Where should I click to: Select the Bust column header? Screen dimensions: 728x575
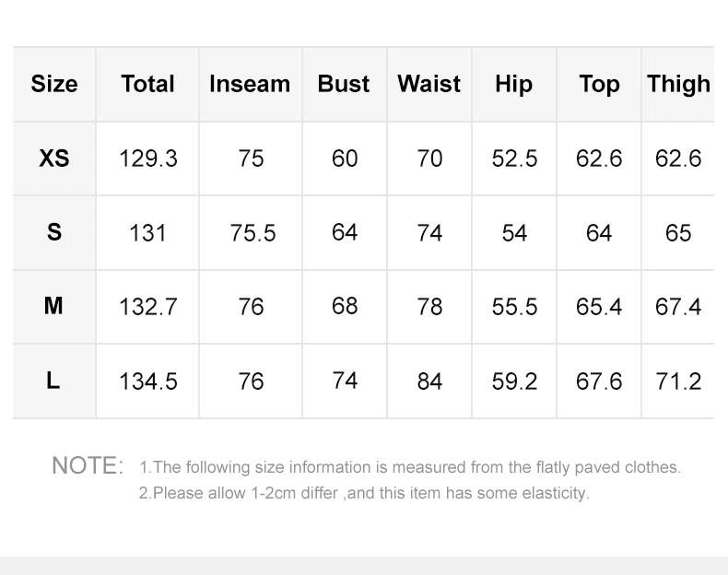344,84
